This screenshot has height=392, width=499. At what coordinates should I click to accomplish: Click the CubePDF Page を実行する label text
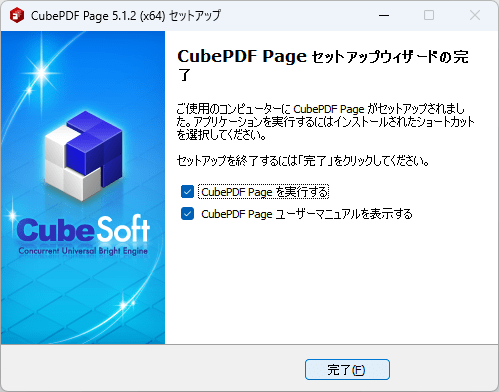pos(264,192)
